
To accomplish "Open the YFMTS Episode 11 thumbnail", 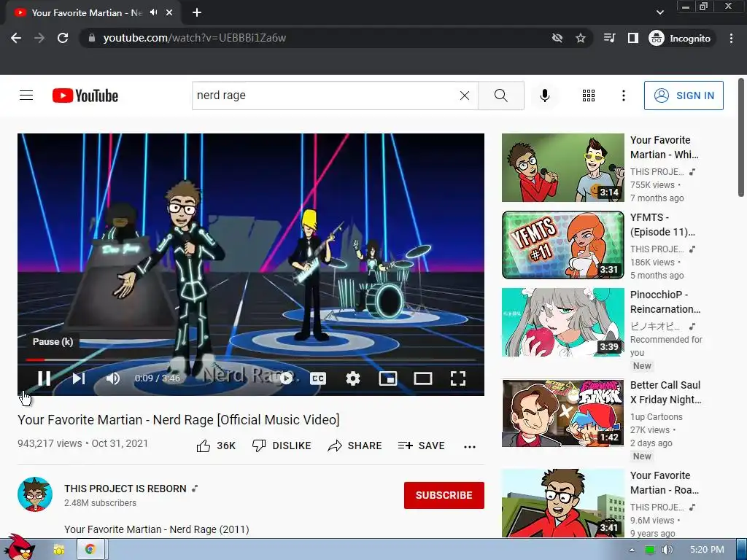I will [x=562, y=245].
